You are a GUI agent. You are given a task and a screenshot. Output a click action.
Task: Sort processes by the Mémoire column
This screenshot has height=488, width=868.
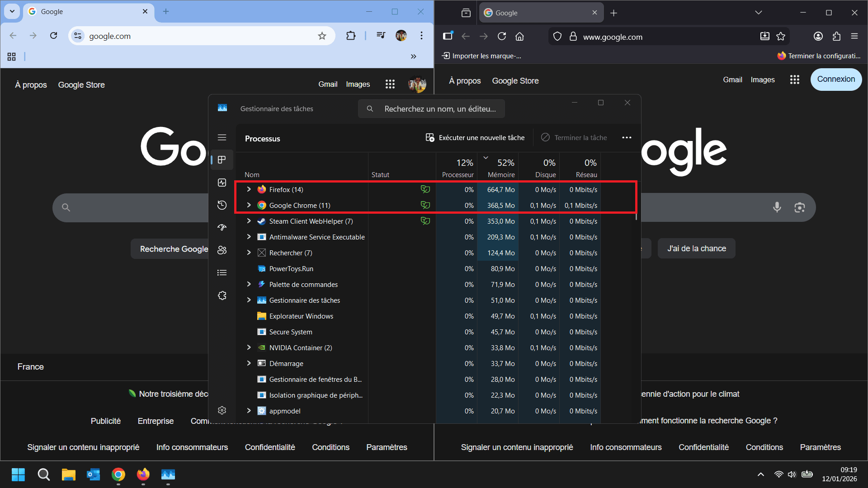pos(502,166)
